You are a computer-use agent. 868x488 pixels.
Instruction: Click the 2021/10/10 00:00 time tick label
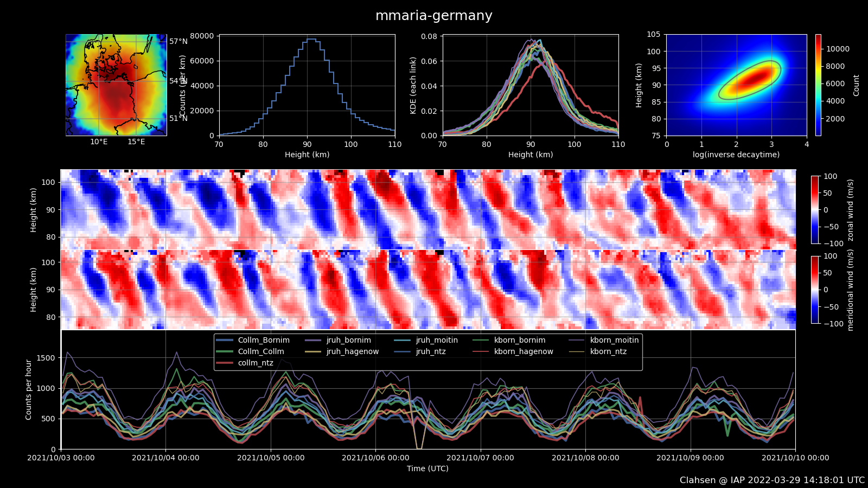point(795,458)
